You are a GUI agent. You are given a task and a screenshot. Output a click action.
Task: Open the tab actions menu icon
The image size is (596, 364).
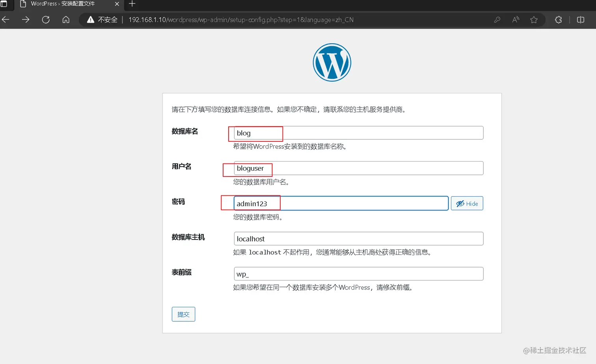(x=4, y=4)
